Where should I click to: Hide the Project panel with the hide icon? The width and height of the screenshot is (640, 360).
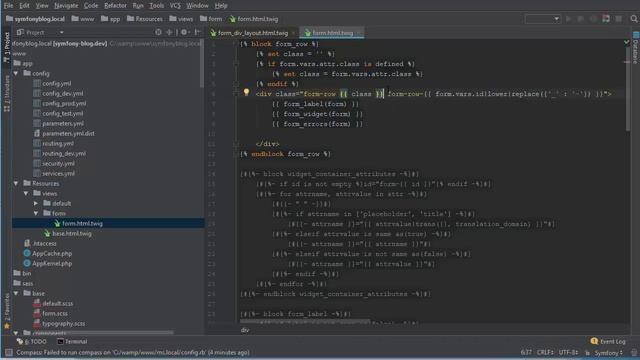[x=198, y=32]
